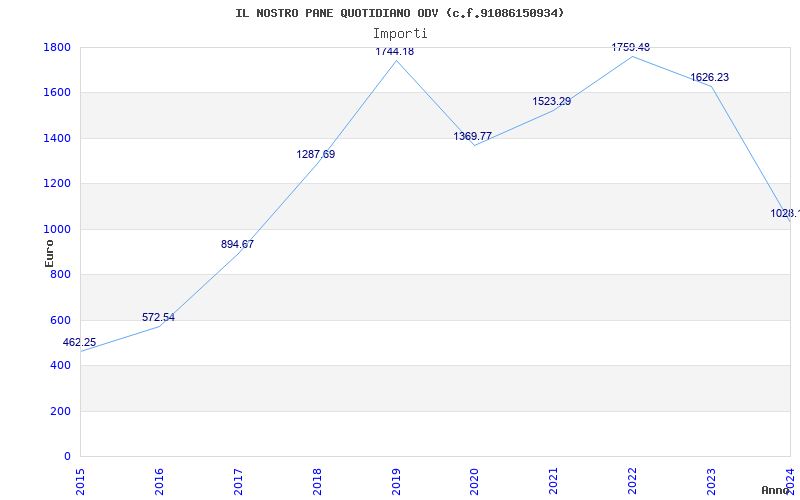Image resolution: width=800 pixels, height=500 pixels.
Task: Click the 200 y-axis tick label
Action: (61, 411)
